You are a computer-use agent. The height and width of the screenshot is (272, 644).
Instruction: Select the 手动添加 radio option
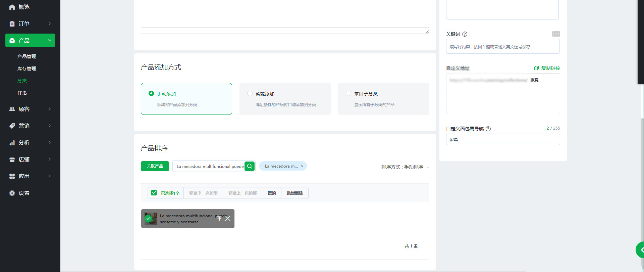pyautogui.click(x=151, y=93)
